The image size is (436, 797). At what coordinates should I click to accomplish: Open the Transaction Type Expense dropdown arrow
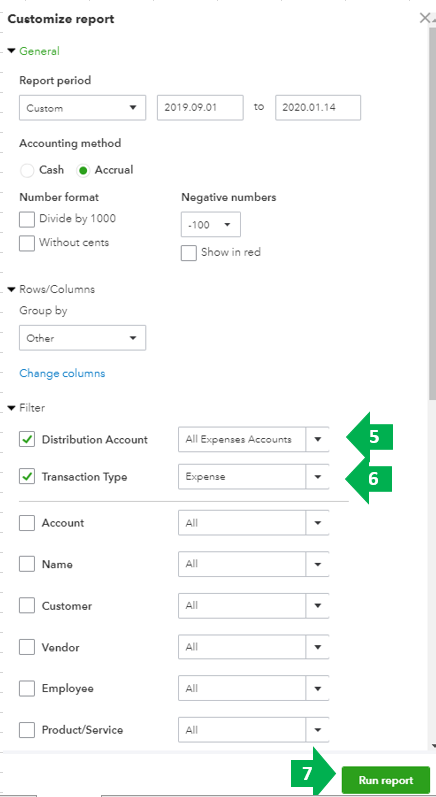coord(318,477)
